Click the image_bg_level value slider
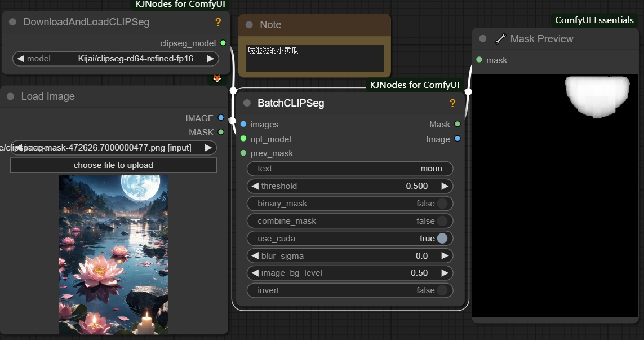Screen dimensions: 644x340 (349, 273)
